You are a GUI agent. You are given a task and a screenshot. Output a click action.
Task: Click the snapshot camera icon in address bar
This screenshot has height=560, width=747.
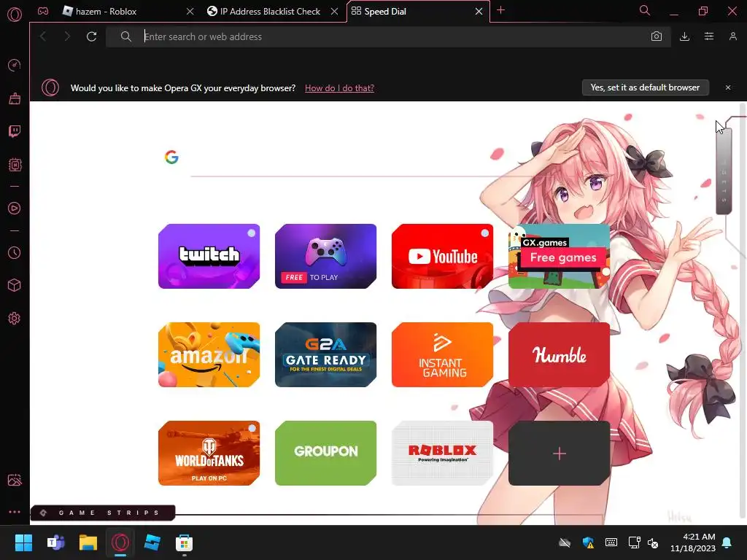[x=657, y=36]
